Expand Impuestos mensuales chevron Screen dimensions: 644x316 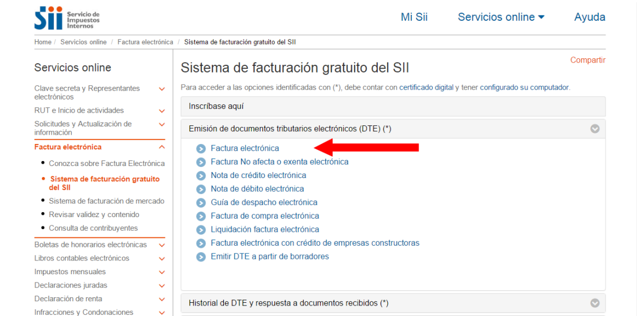coord(162,273)
